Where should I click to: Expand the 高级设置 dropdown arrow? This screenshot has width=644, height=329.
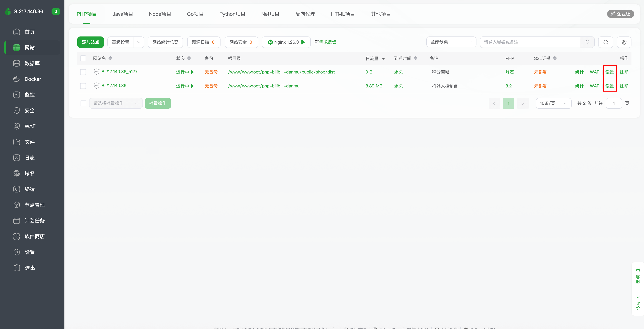pyautogui.click(x=139, y=42)
